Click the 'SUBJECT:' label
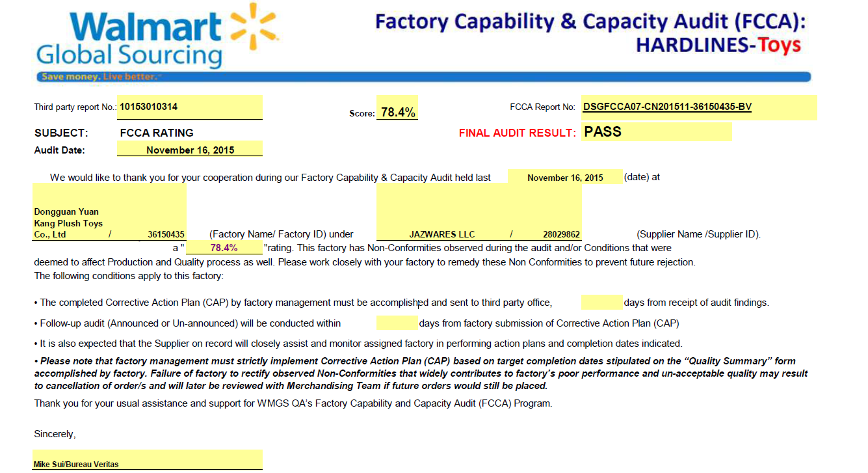Image resolution: width=868 pixels, height=473 pixels. click(60, 133)
